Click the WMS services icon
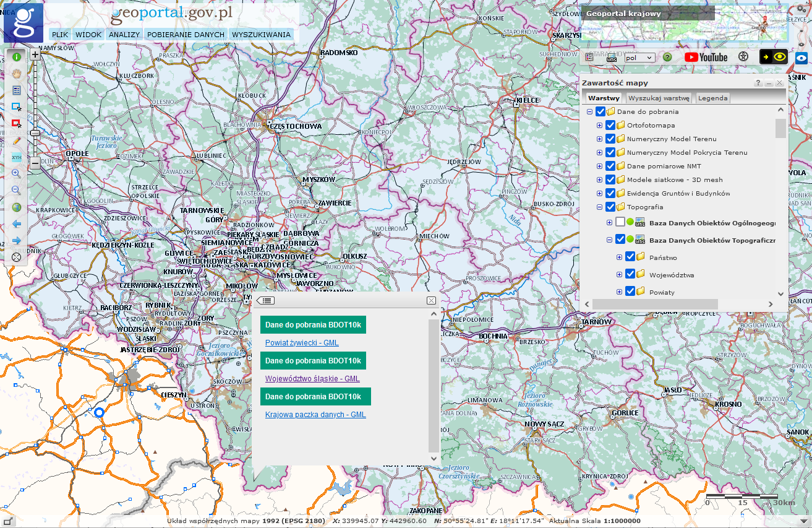This screenshot has height=528, width=812. coord(612,58)
